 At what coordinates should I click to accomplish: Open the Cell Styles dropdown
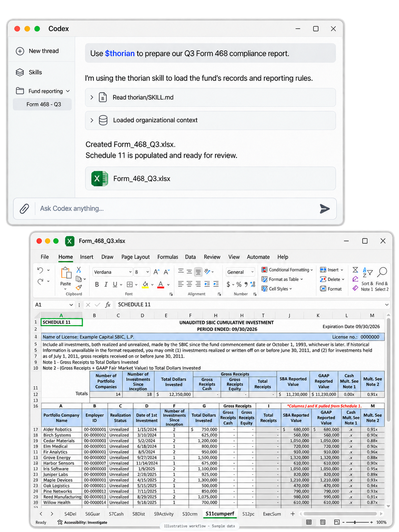pos(277,289)
